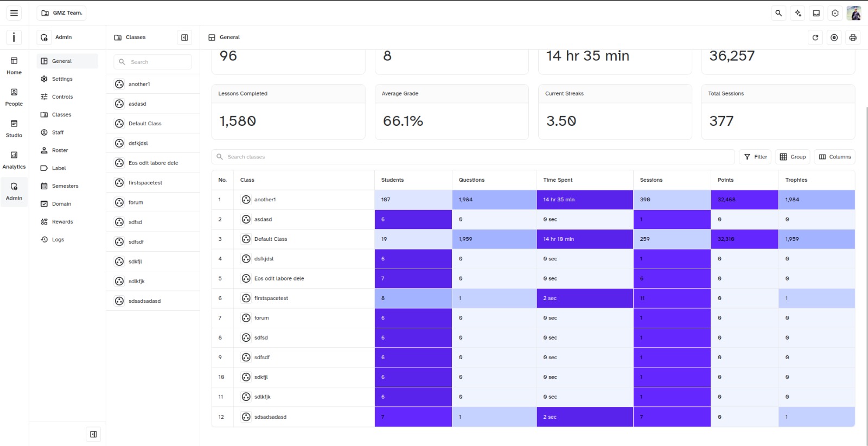The width and height of the screenshot is (868, 446).
Task: Open the Group options
Action: [793, 157]
